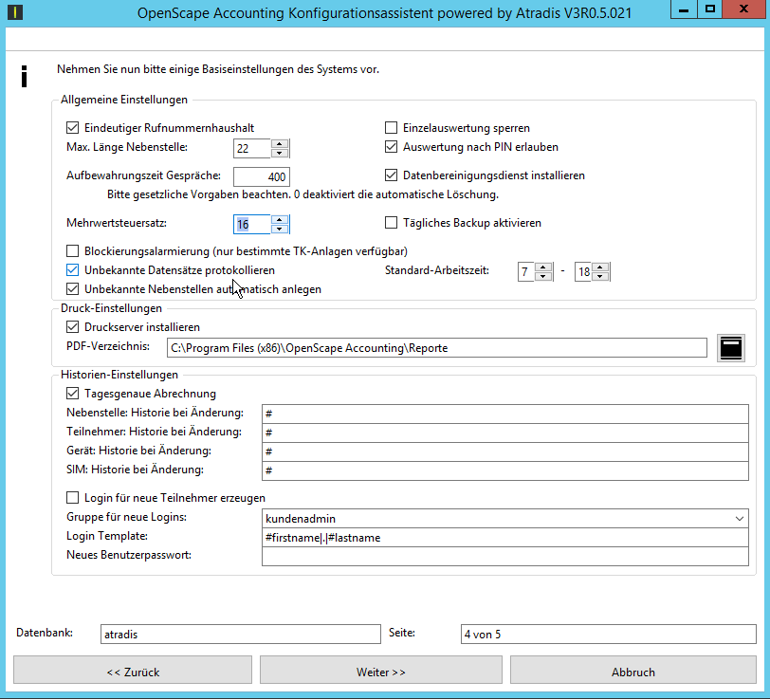Increase Standard-Arbeitszeit end hour
The image size is (770, 700).
600,267
